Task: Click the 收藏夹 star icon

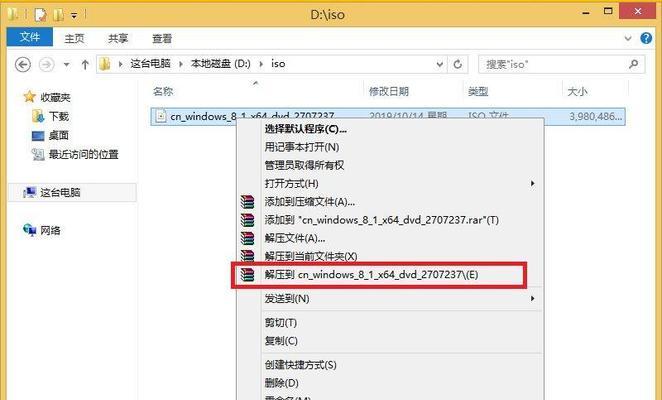Action: [x=29, y=97]
